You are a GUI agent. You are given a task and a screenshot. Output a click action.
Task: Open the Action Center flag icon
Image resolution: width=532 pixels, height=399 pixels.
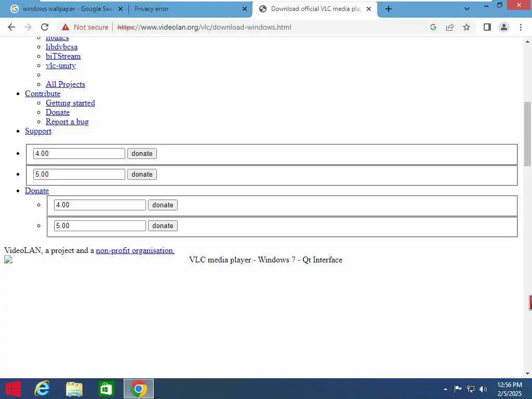pyautogui.click(x=458, y=389)
